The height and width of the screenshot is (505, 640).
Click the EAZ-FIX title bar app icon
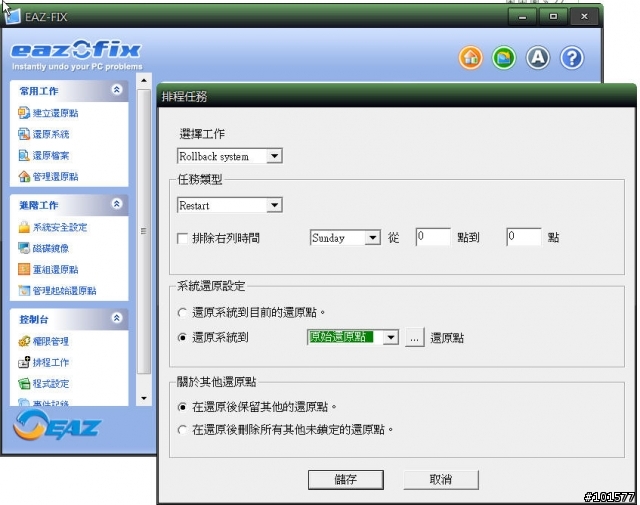coord(12,16)
